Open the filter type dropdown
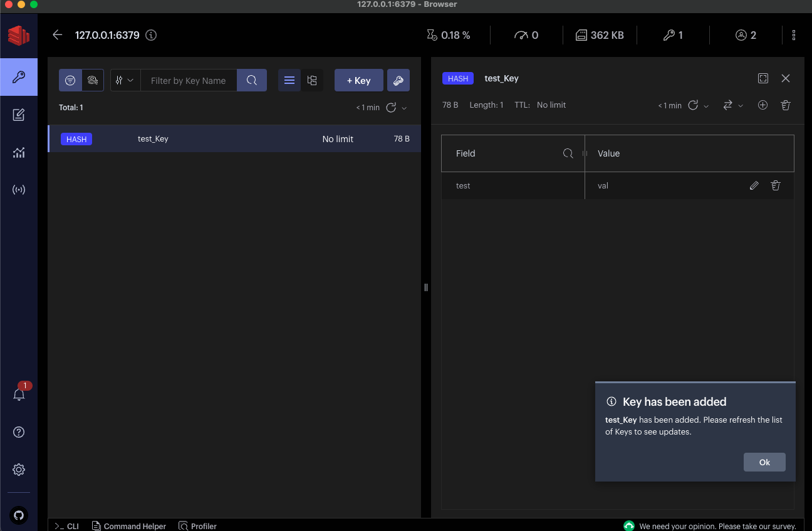 click(125, 80)
